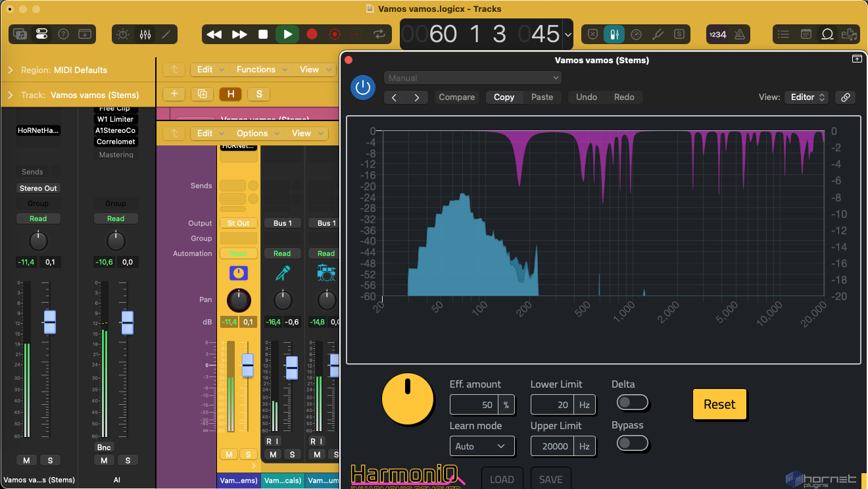Viewport: 868px width, 489px height.
Task: Expand the Region MIDI Defaults section
Action: 11,70
